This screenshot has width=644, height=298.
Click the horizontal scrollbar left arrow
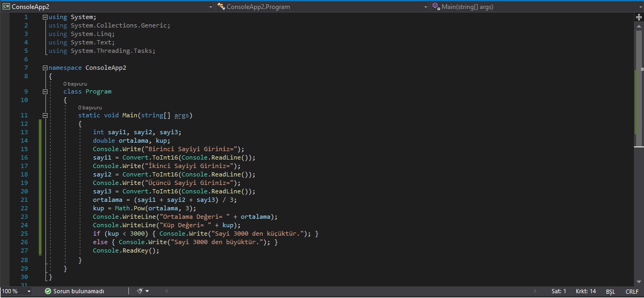[166, 291]
